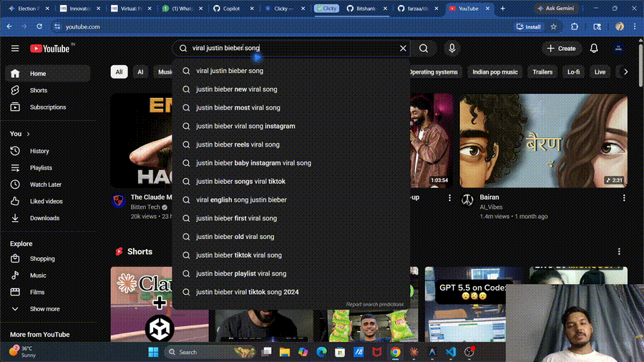
Task: Click Report search predictions link
Action: [374, 305]
